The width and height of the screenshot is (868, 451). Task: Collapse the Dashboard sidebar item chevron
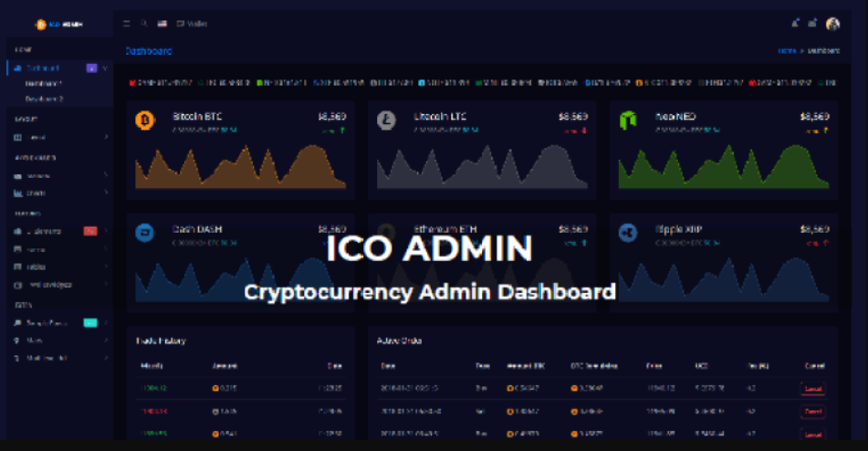click(x=105, y=68)
